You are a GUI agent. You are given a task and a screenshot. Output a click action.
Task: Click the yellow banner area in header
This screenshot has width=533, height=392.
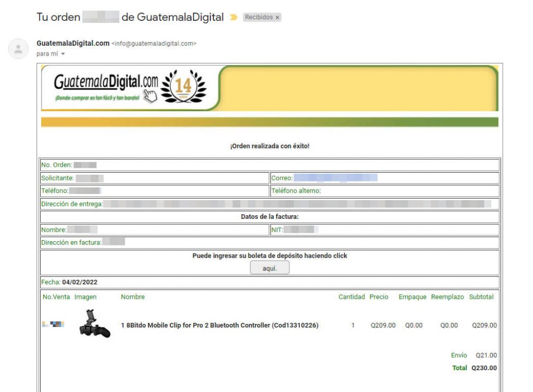358,87
